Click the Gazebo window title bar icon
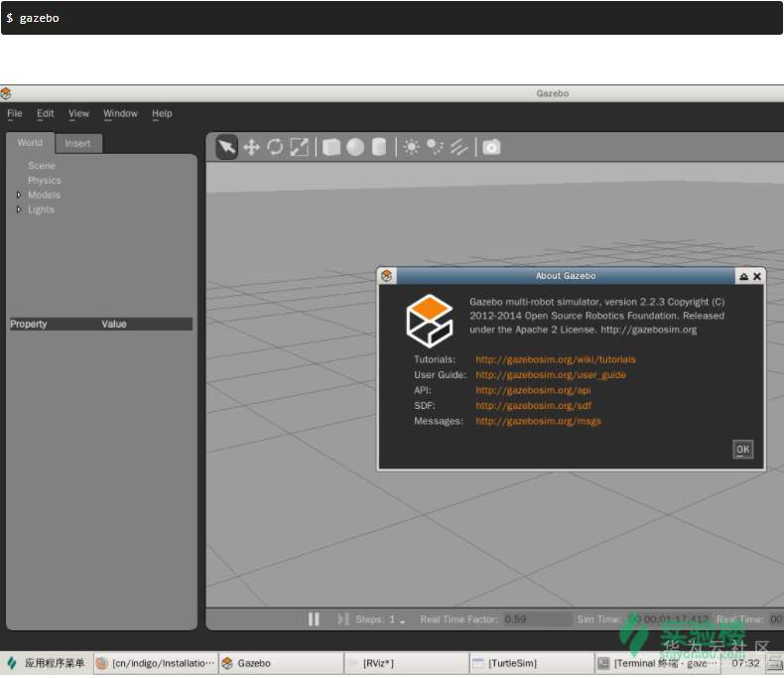The height and width of the screenshot is (678, 784). coord(6,93)
